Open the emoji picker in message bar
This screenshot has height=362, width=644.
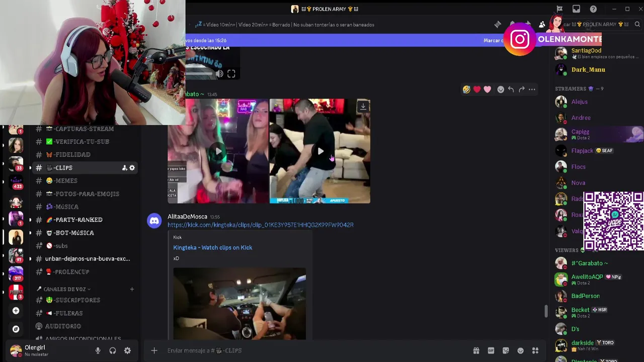point(521,350)
